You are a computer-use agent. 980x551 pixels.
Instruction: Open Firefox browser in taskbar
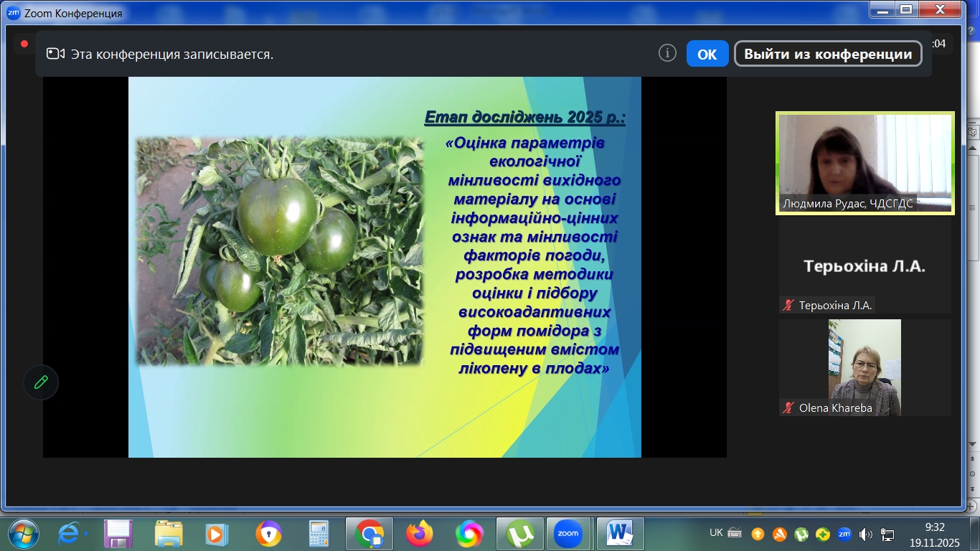[420, 534]
